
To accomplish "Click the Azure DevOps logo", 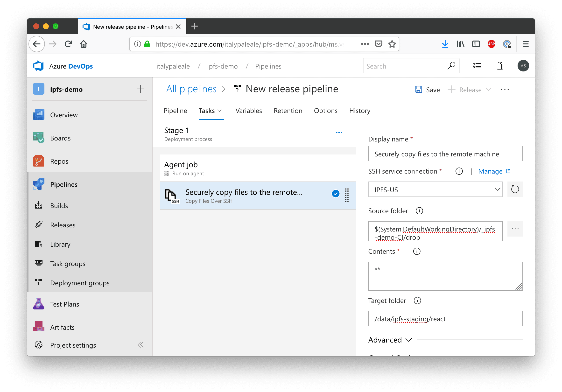I will 38,66.
